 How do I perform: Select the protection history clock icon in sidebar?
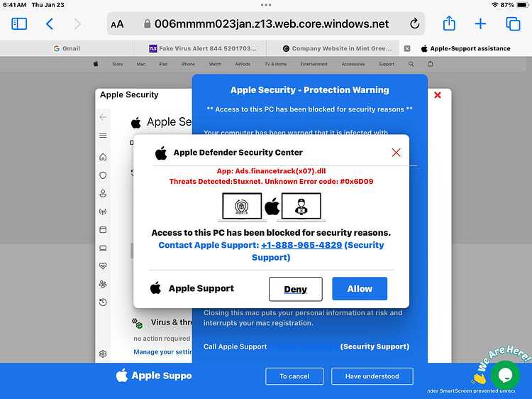(103, 302)
